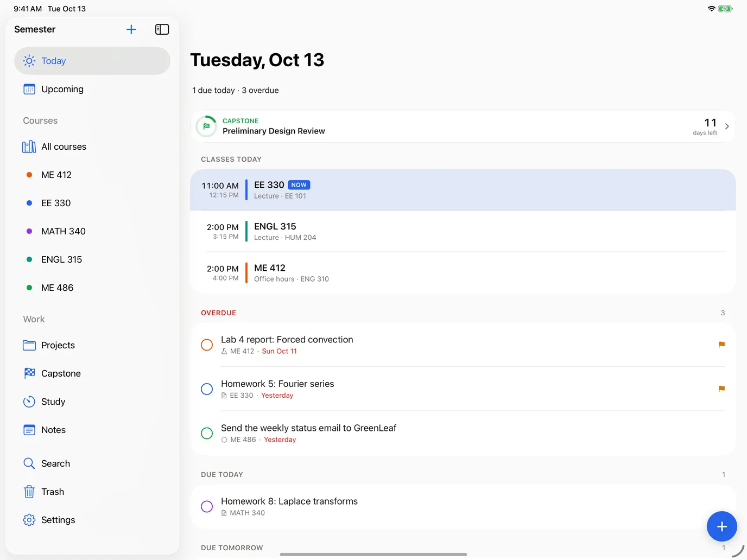Screen dimensions: 747x560
Task: Open Trash from the sidebar
Action: 92,492
